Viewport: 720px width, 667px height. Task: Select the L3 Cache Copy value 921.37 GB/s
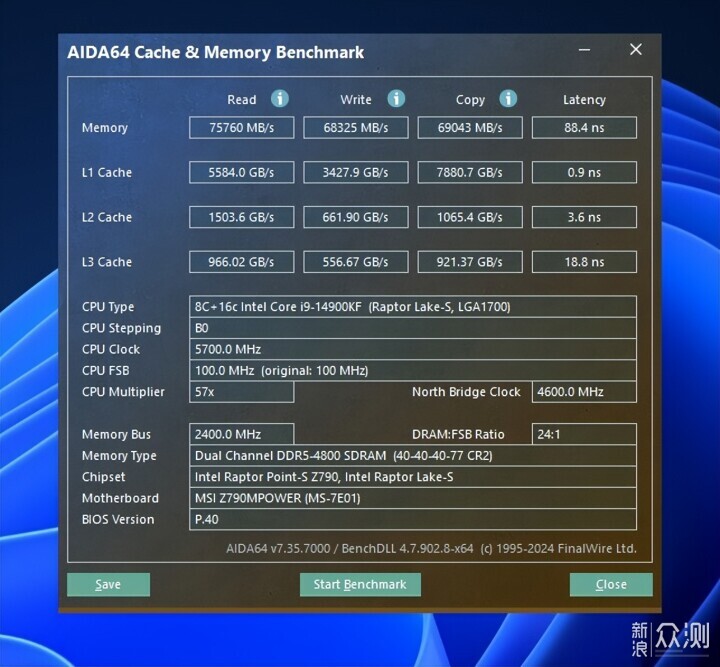470,262
